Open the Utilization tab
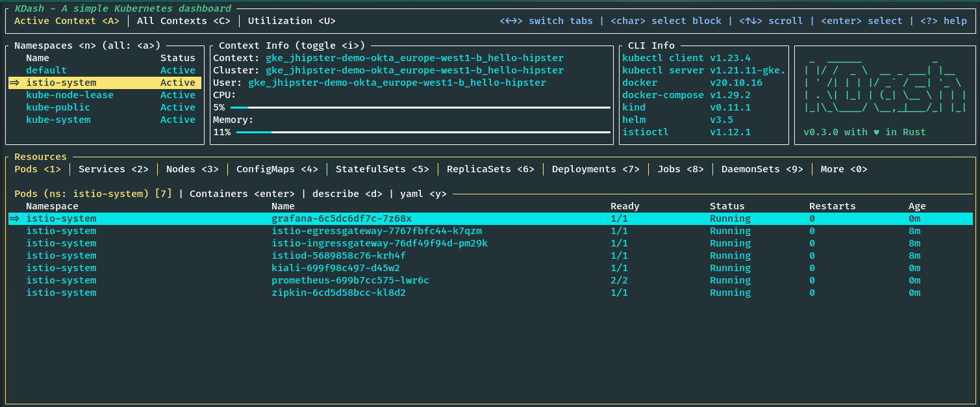Viewport: 980px width, 407px height. pos(292,21)
